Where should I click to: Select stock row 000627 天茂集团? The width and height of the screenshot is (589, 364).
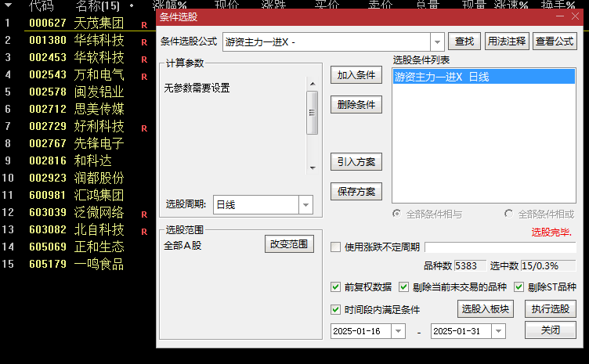(x=77, y=23)
